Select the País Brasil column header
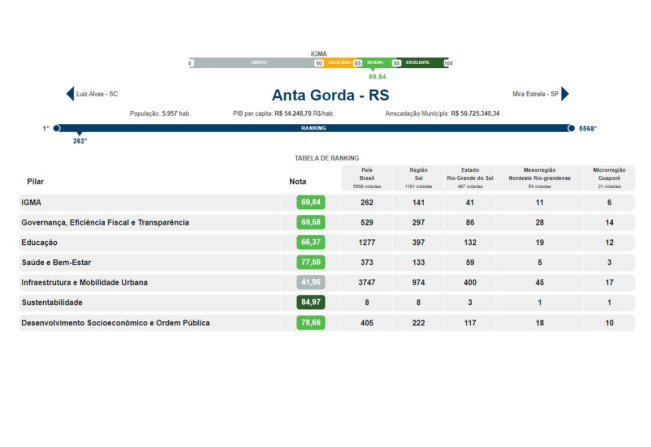 point(367,177)
